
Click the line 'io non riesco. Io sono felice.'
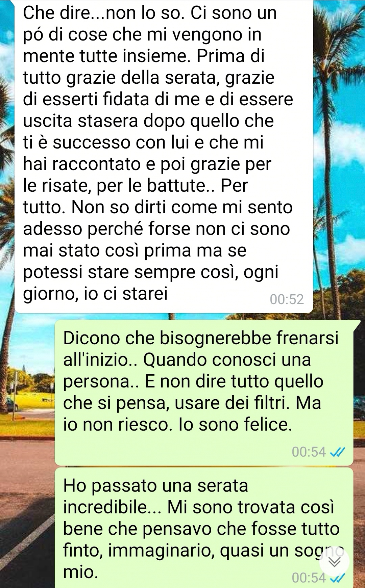point(178,425)
